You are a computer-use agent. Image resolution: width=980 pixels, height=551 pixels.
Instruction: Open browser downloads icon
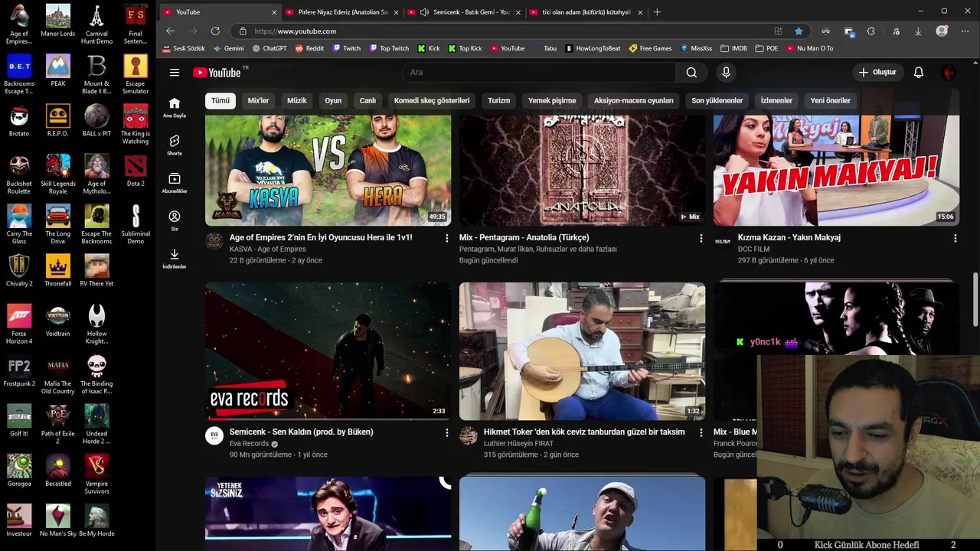point(918,31)
